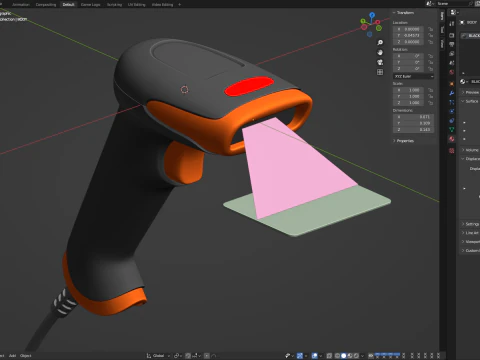Viewport: 480px width, 360px height.
Task: Toggle viewport gizmos button
Action: click(x=299, y=356)
